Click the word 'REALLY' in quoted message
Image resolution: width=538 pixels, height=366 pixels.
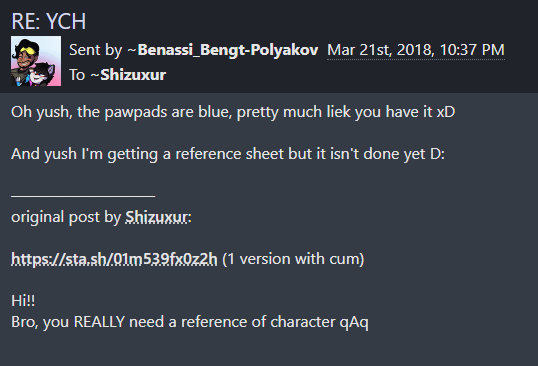pos(99,322)
